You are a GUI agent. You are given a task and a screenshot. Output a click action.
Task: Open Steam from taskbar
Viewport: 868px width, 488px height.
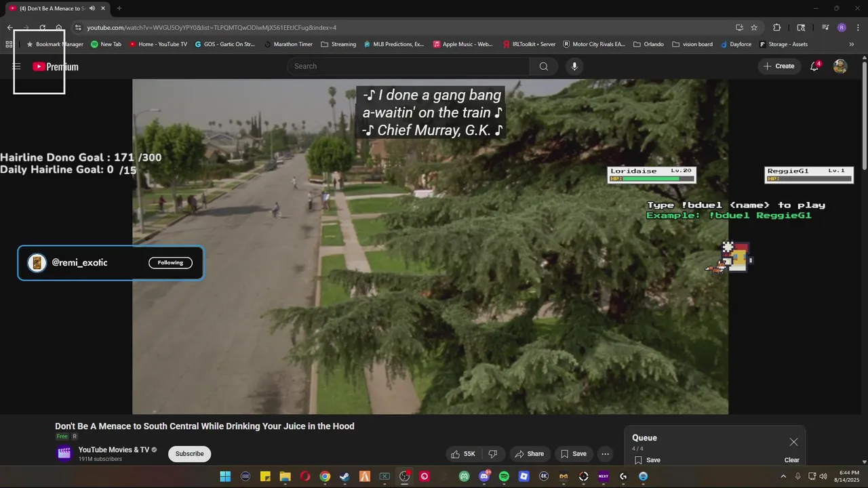[344, 476]
